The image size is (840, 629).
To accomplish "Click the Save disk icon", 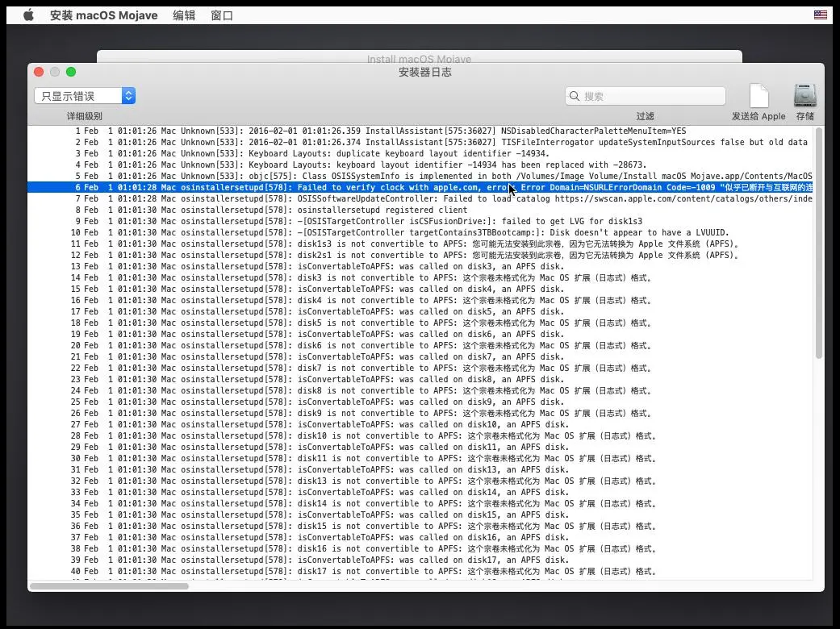I will (x=804, y=96).
